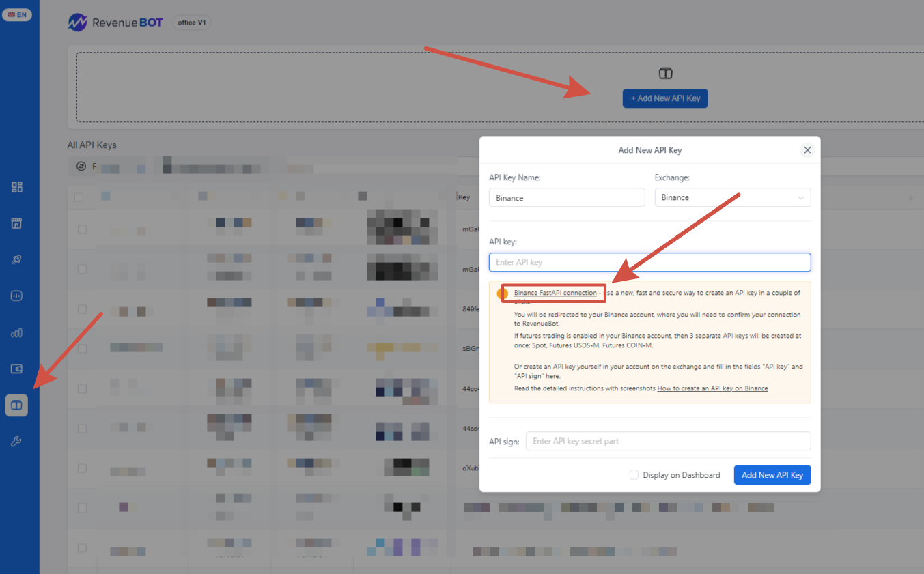The image size is (924, 574).
Task: Open the wallet icon in the sidebar
Action: (x=17, y=369)
